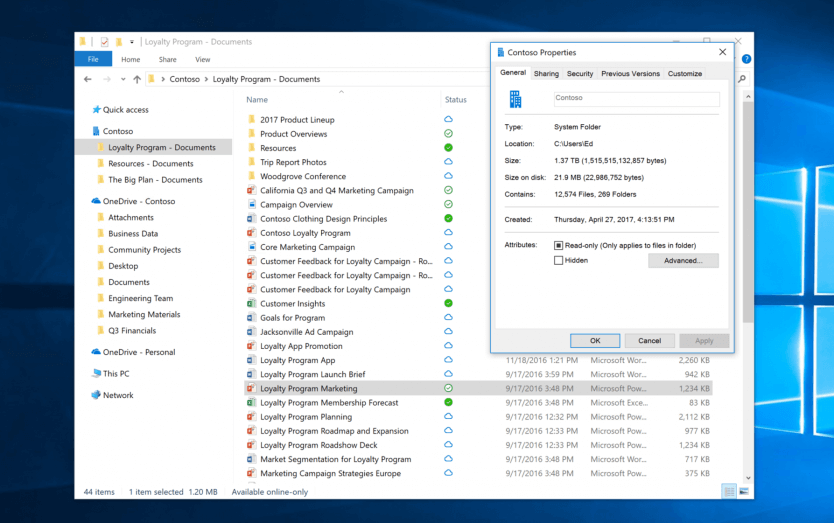Select Resources - Documents in sidebar
Screen dimensions: 834x523
(151, 163)
